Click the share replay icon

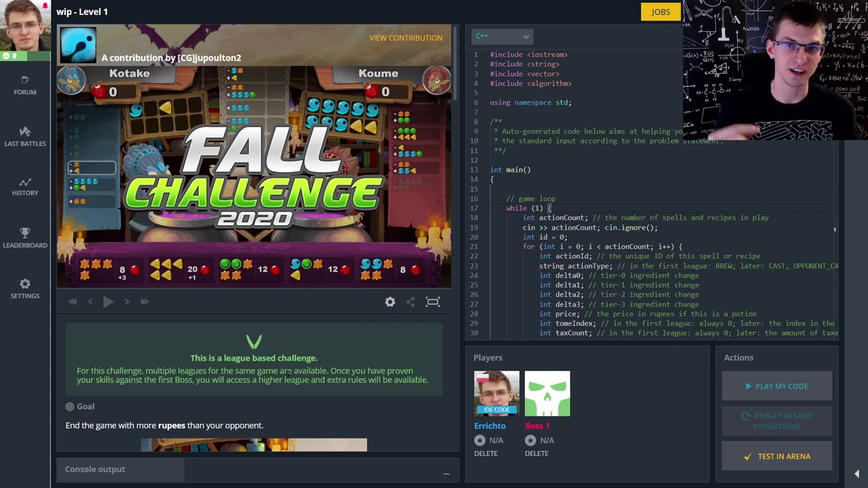pyautogui.click(x=410, y=302)
